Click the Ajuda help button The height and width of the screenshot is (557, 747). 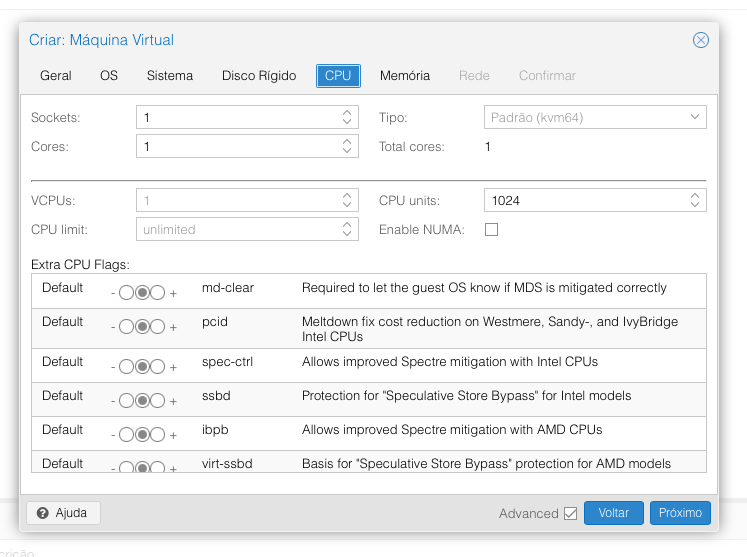[x=63, y=513]
